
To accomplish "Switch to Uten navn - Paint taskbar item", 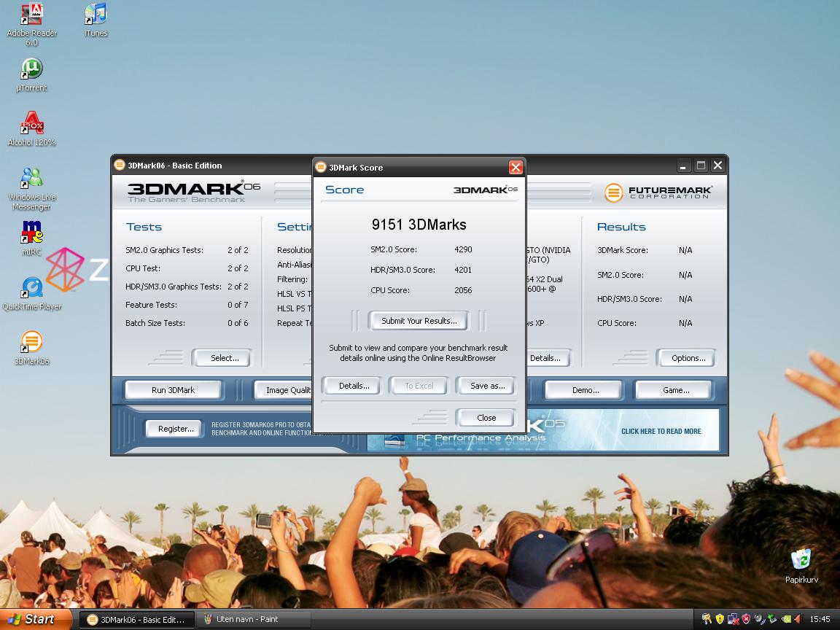I will click(253, 620).
